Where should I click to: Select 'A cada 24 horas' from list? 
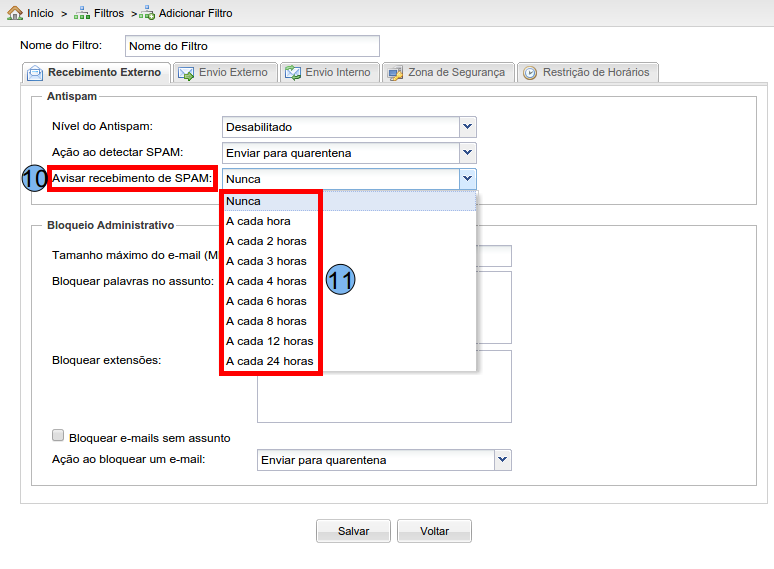click(x=269, y=361)
